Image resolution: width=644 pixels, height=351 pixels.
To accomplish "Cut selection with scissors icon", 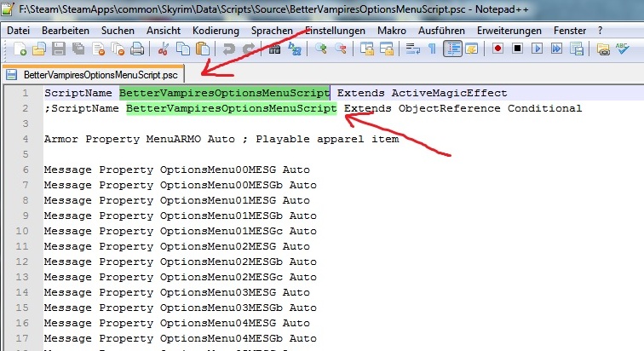I will pos(164,49).
